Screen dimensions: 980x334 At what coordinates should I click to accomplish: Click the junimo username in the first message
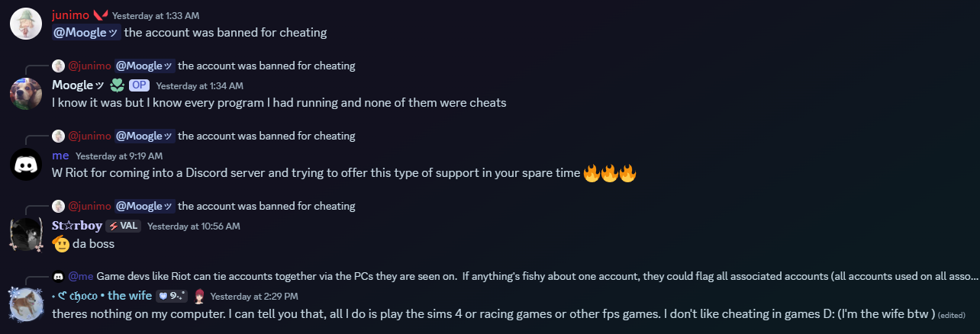pos(69,14)
